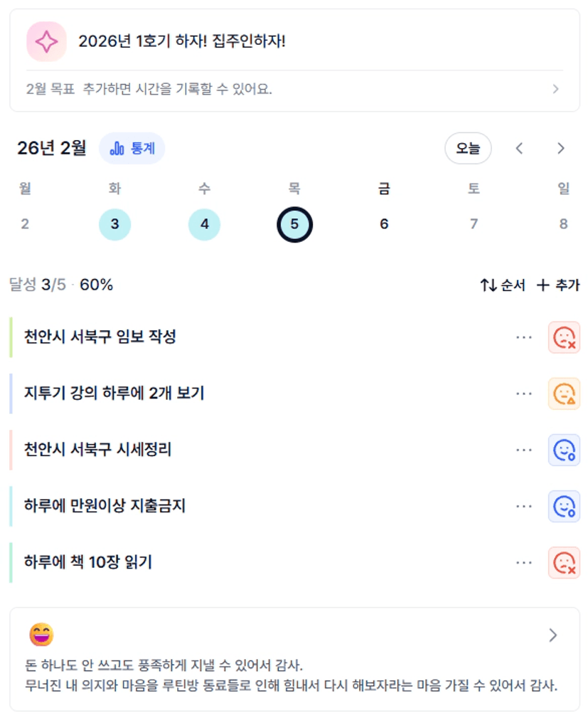The height and width of the screenshot is (718, 588).
Task: Toggle status face for 천안시 서북구 임보 작성
Action: (564, 337)
